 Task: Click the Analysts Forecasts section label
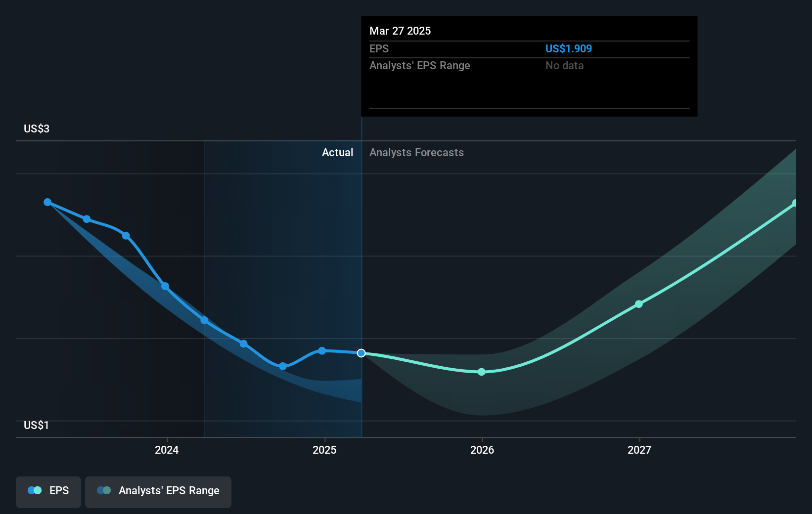pos(416,152)
